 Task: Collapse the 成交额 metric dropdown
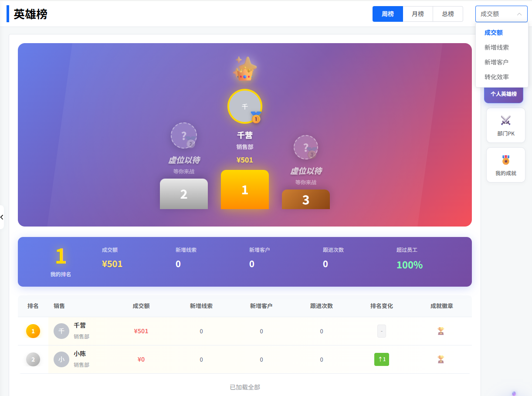tap(501, 14)
